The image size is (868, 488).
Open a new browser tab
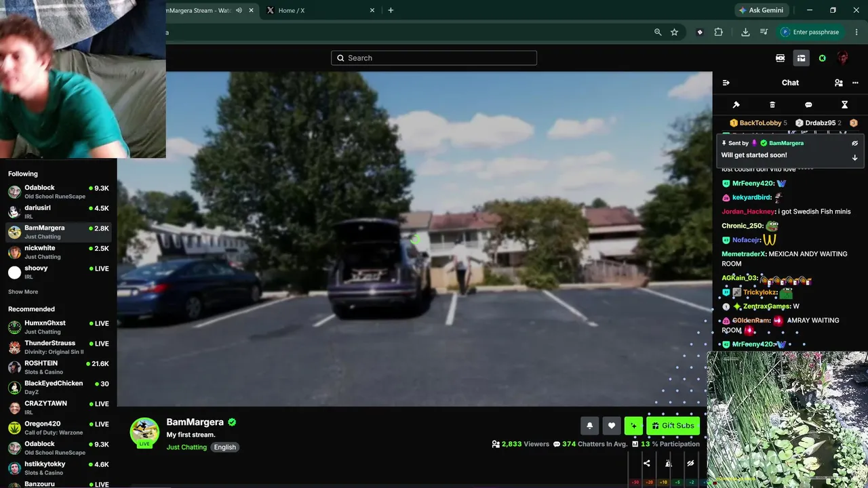(391, 10)
